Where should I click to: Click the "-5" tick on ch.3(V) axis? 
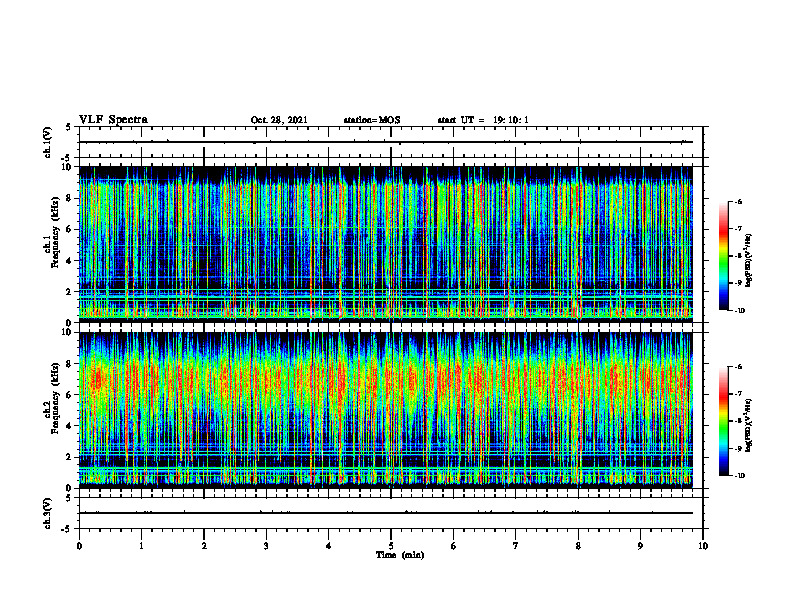tap(67, 528)
